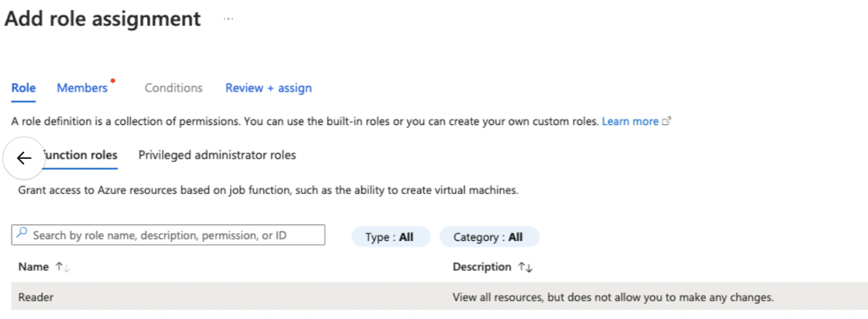868x319 pixels.
Task: Sort roles by Name column arrows
Action: [x=63, y=267]
